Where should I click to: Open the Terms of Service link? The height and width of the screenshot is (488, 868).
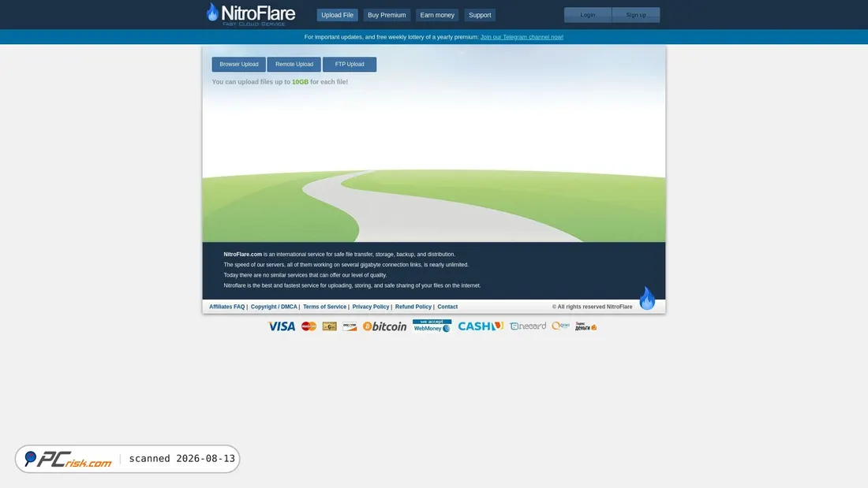[x=324, y=307]
